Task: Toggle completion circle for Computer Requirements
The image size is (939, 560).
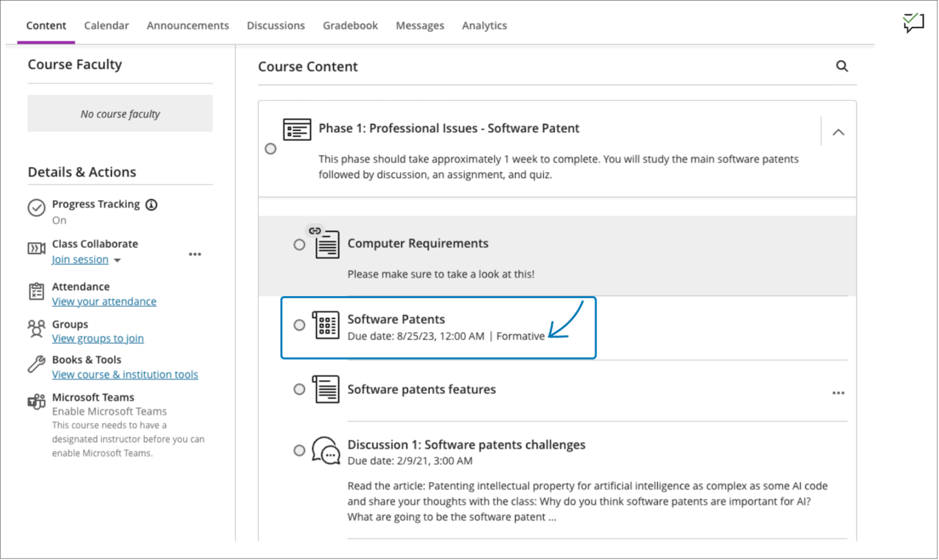Action: pyautogui.click(x=300, y=245)
